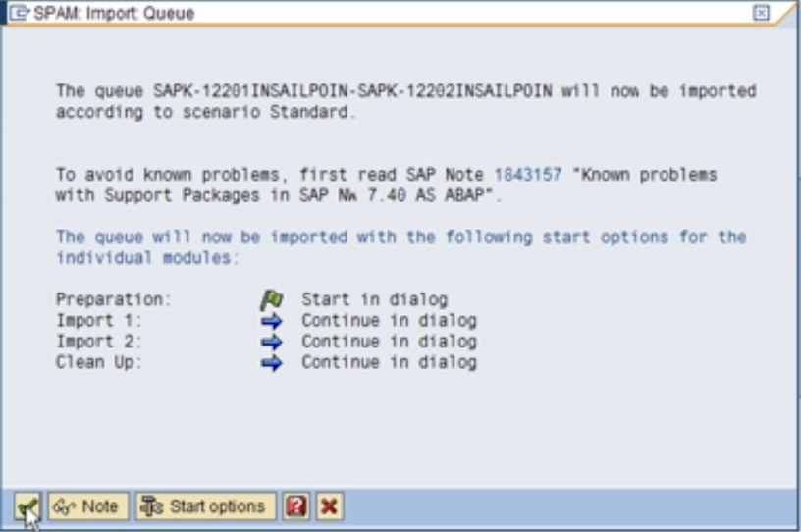
Task: Cancel with the red X icon
Action: click(x=330, y=506)
